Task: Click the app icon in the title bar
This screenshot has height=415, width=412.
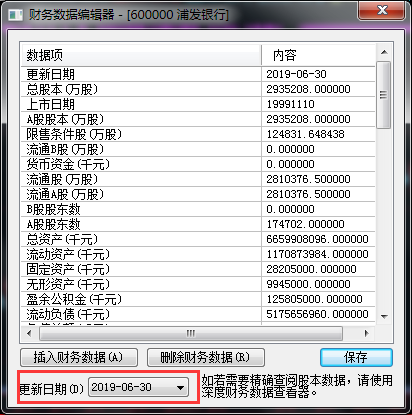Action: tap(15, 15)
